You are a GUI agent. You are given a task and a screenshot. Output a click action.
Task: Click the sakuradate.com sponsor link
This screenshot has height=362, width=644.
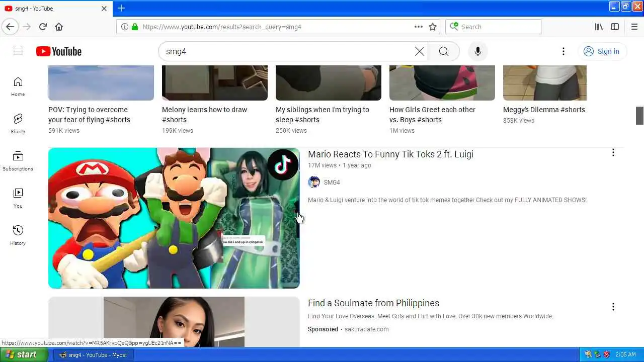(x=366, y=329)
